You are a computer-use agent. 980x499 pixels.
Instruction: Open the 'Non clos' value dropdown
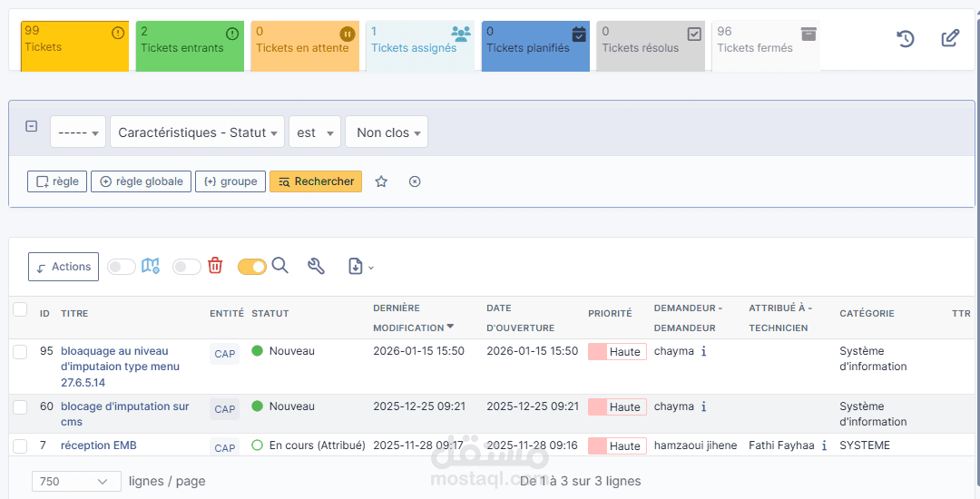tap(387, 132)
